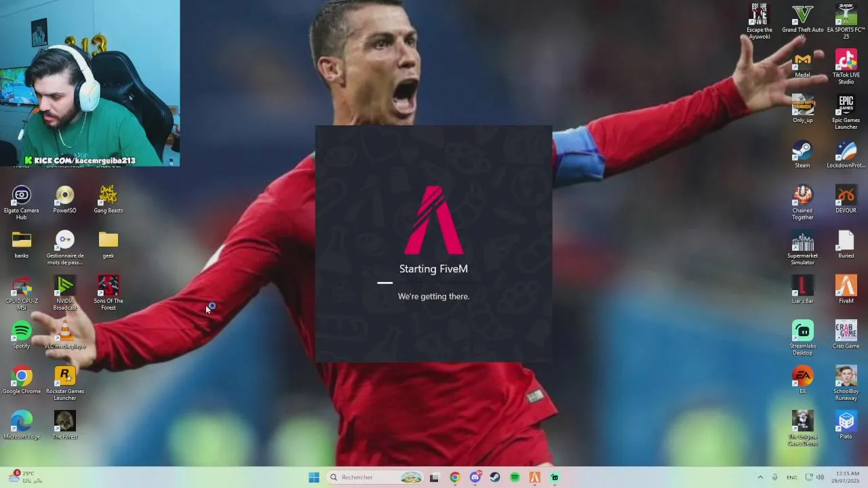Open the Escape the Ayuwoki desktop shortcut
Screen dimensions: 868x488
pos(759,20)
